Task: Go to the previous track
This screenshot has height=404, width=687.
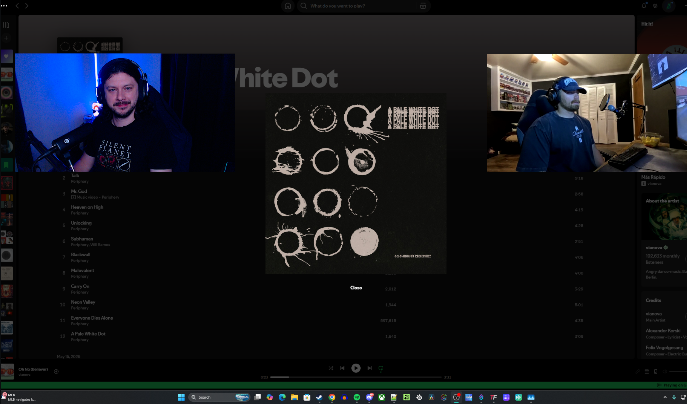Action: click(x=342, y=368)
